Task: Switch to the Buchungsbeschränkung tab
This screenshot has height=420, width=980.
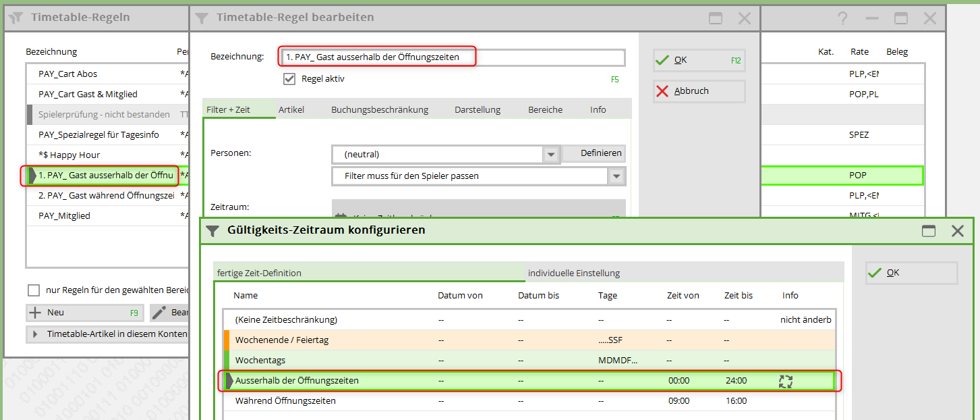Action: pos(379,109)
